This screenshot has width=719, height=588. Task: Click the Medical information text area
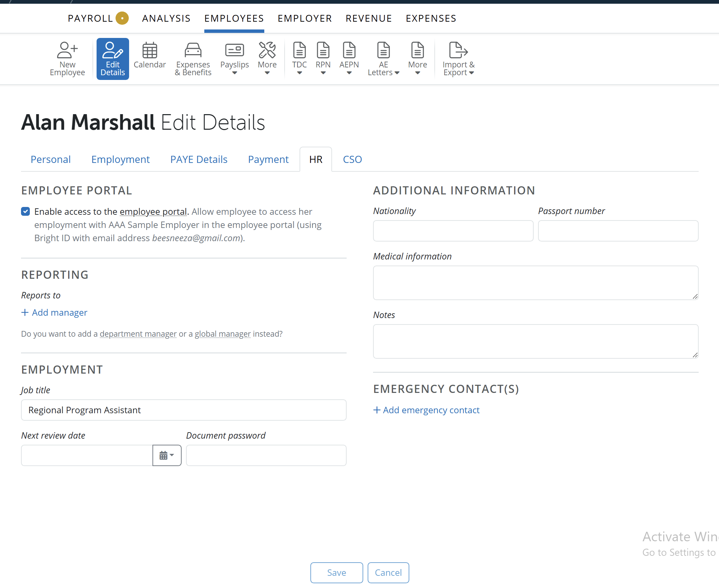536,282
